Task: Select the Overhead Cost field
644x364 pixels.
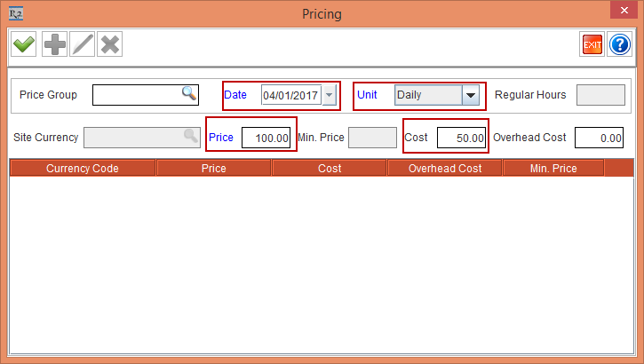Action: pyautogui.click(x=598, y=138)
